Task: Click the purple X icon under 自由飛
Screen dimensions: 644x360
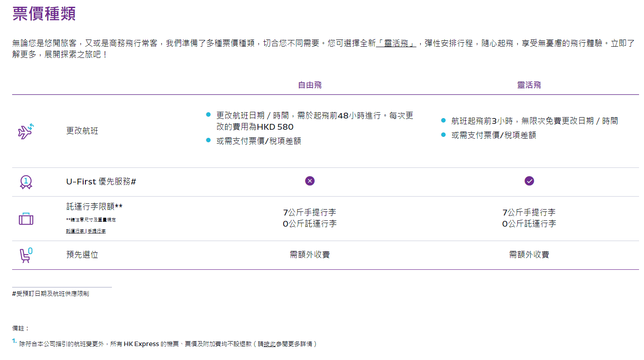Action: click(x=310, y=181)
